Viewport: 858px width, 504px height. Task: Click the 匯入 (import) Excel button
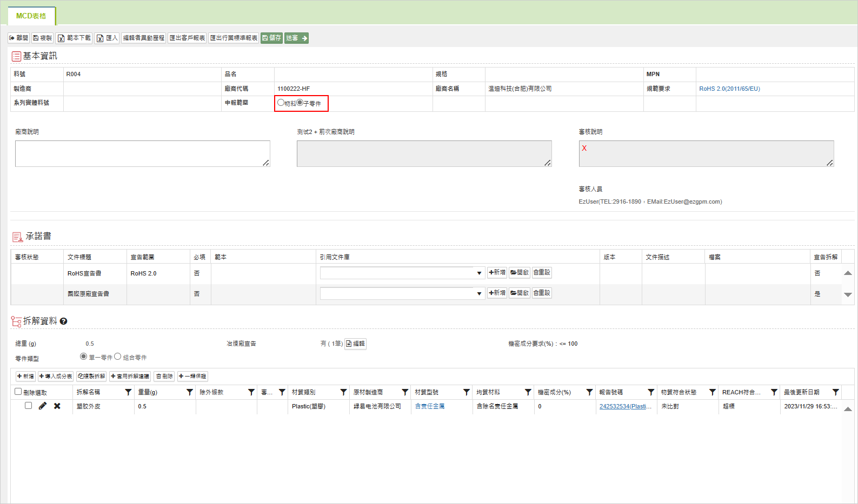coord(107,38)
